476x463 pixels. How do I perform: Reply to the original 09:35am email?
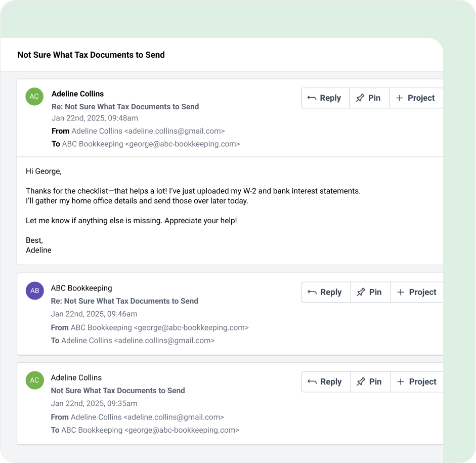click(x=326, y=382)
